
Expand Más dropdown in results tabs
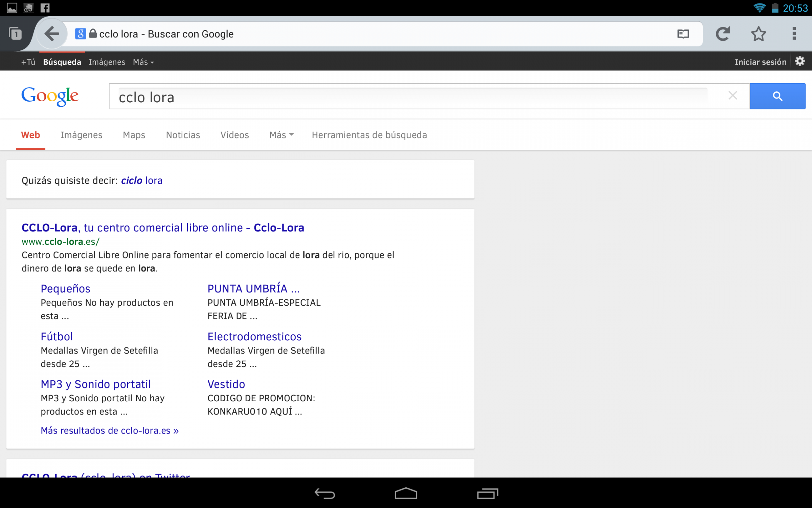click(x=281, y=135)
